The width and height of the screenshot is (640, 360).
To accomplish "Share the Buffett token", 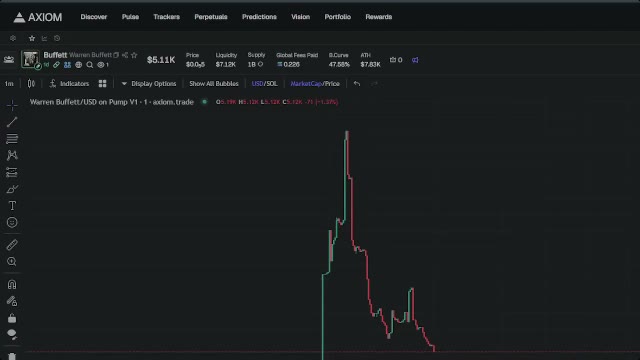I will (x=125, y=55).
